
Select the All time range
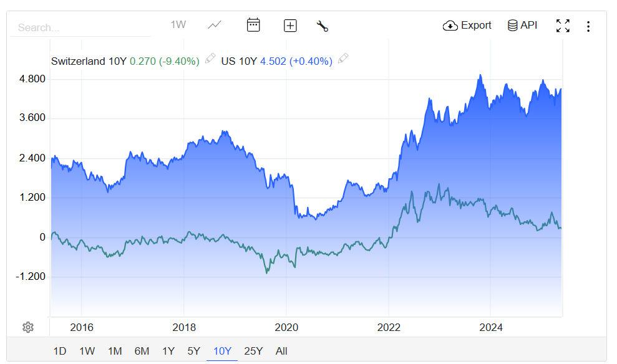pos(281,351)
